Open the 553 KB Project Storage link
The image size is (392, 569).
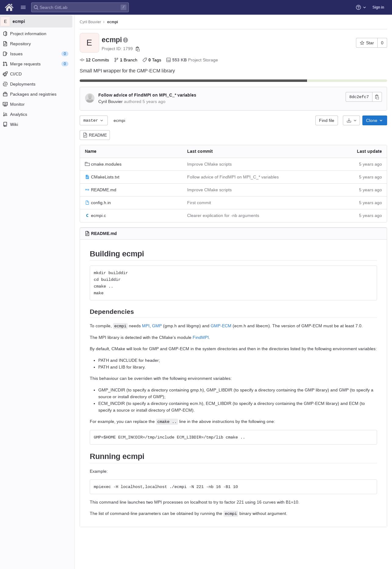(192, 60)
